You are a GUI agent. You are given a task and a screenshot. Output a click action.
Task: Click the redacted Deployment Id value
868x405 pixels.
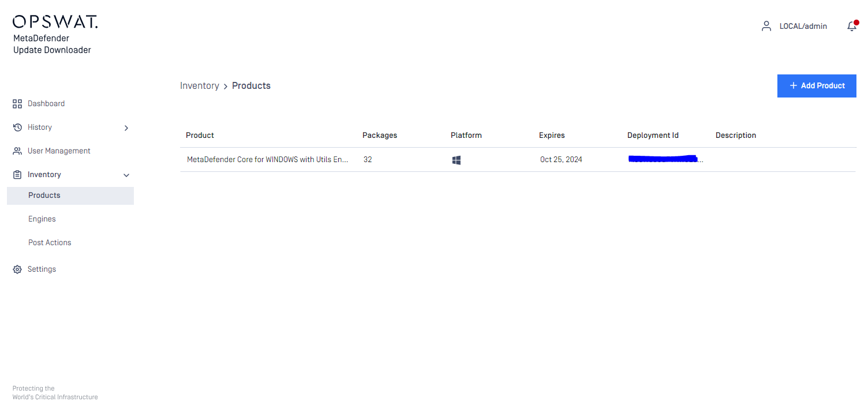(x=666, y=159)
